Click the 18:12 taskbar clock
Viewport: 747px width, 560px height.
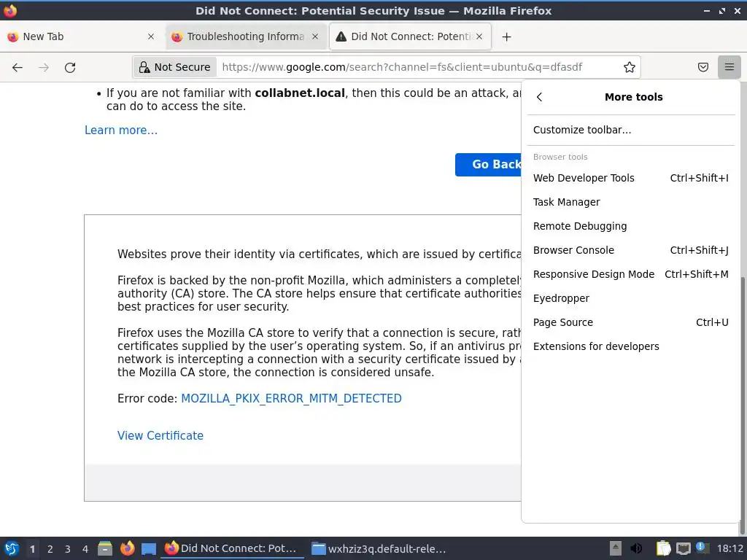pos(729,548)
